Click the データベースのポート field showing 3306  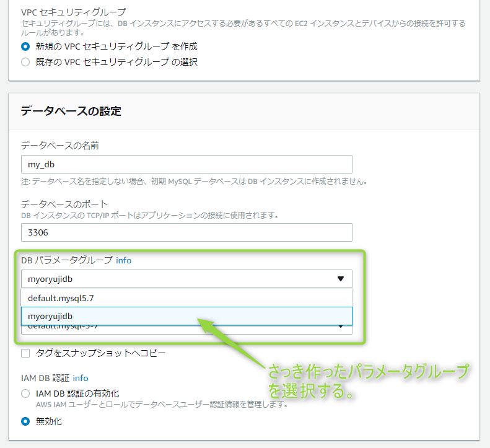click(x=186, y=232)
